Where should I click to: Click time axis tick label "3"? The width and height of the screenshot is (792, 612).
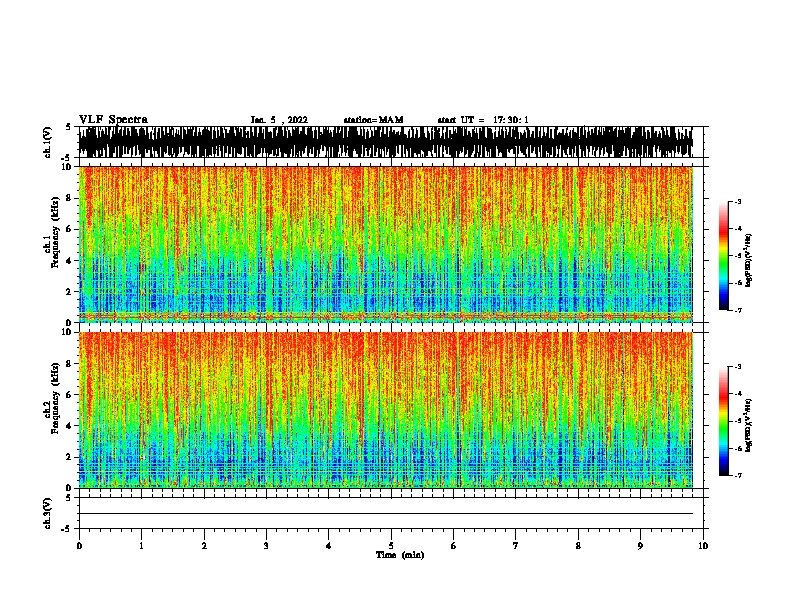(x=266, y=546)
